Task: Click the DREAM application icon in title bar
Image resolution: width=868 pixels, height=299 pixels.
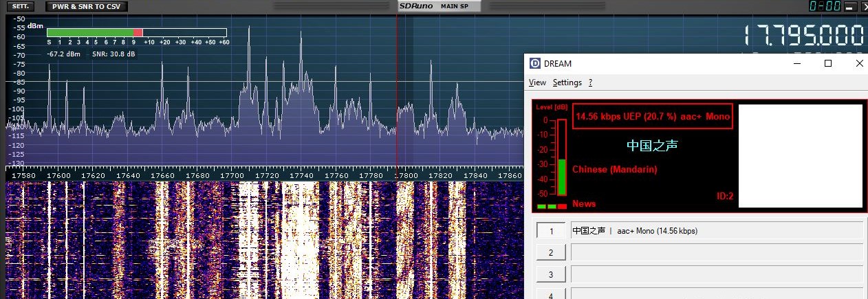Action: pos(535,64)
